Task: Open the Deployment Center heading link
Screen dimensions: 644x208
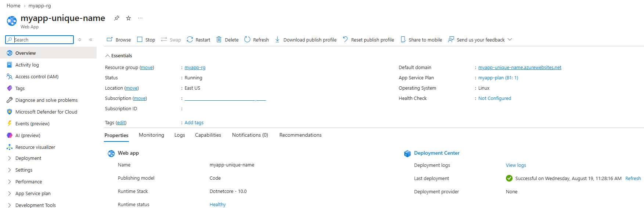Action: [437, 153]
